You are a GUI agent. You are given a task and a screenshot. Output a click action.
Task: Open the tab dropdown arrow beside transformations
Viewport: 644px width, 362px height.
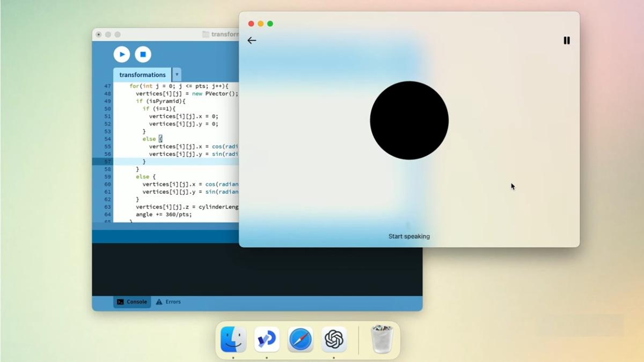click(x=177, y=75)
